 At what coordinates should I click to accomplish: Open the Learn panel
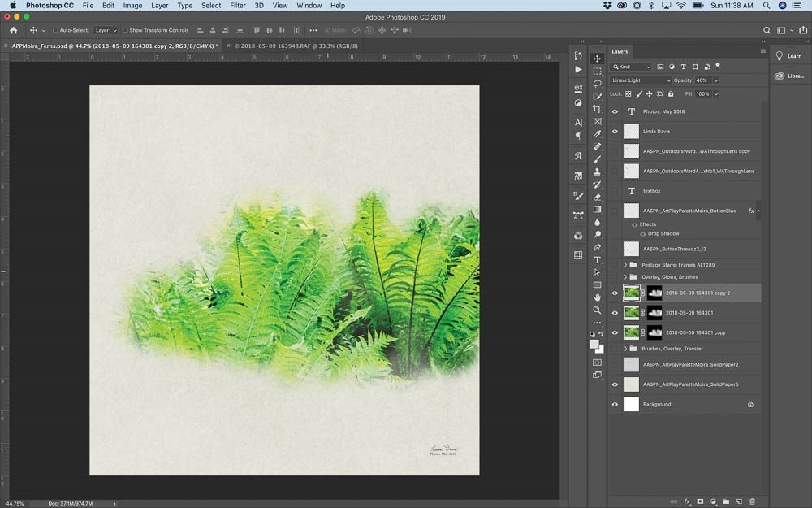click(789, 56)
